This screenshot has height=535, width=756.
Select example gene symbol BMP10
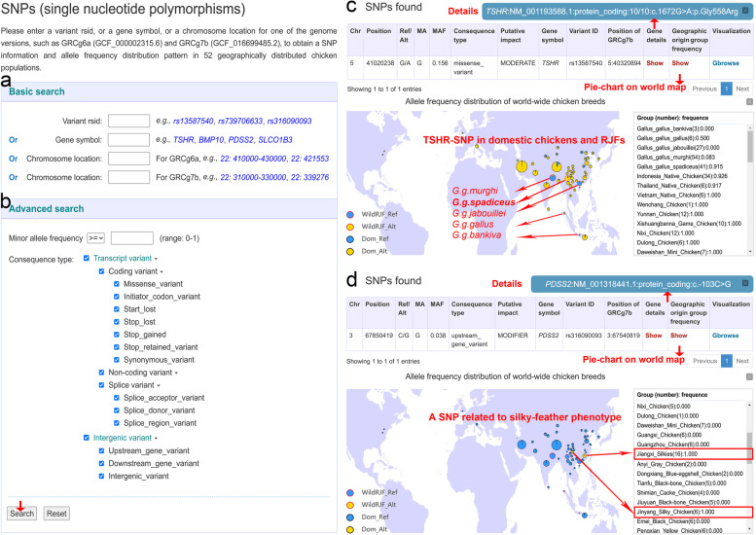(x=211, y=140)
